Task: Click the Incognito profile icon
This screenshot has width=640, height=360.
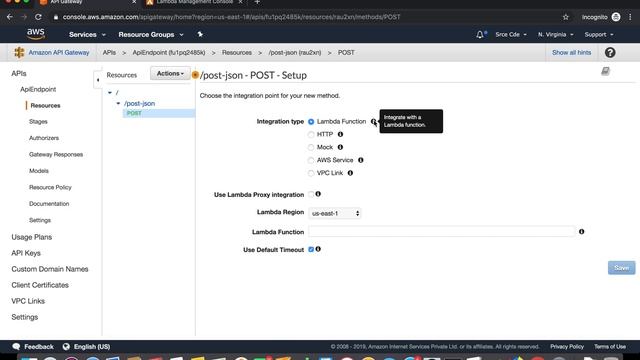Action: (616, 17)
